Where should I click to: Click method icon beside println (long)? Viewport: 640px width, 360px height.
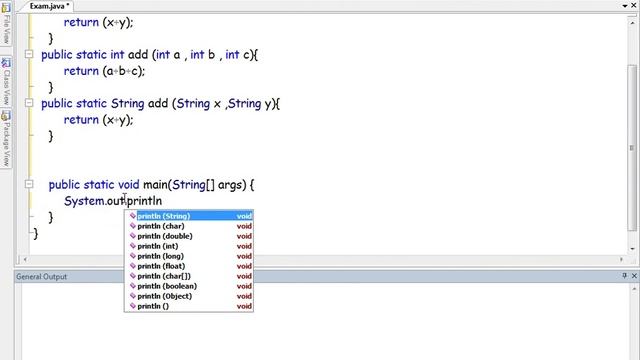coord(133,256)
